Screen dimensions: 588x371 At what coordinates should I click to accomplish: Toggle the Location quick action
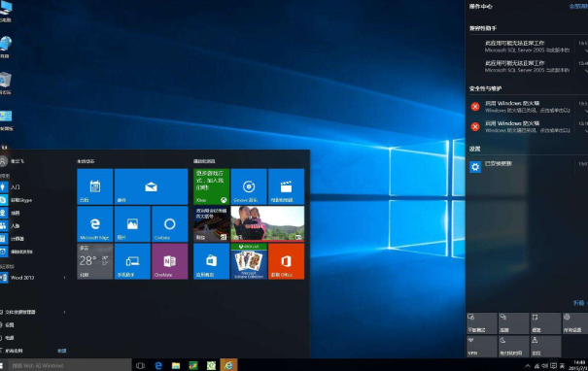(545, 347)
